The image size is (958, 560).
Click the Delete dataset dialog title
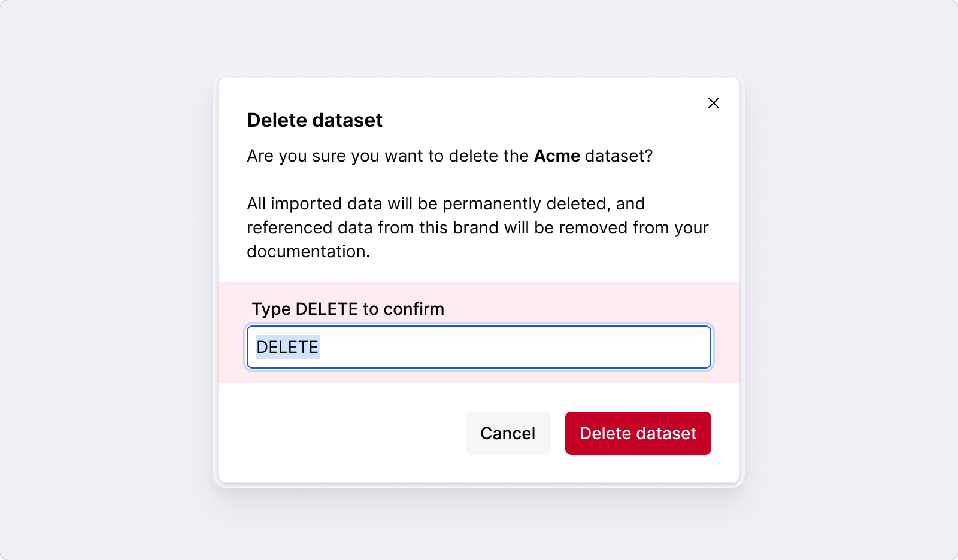[x=314, y=120]
